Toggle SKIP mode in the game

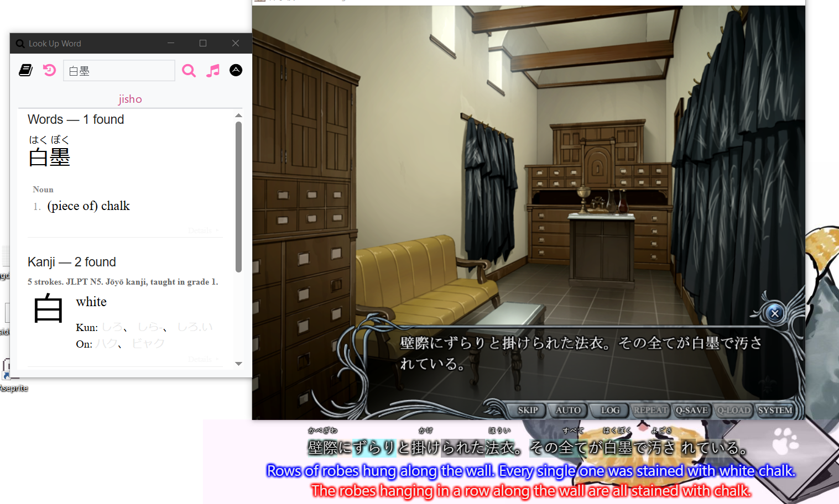pyautogui.click(x=528, y=410)
